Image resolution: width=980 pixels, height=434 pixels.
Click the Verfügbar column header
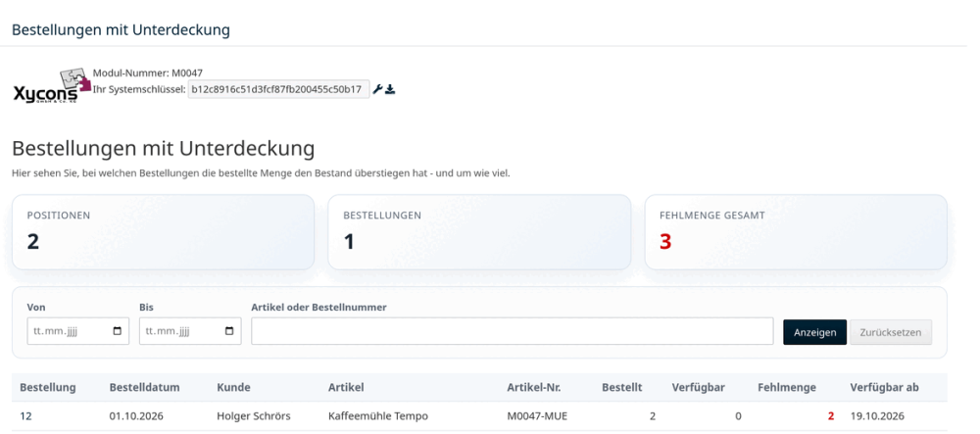698,387
